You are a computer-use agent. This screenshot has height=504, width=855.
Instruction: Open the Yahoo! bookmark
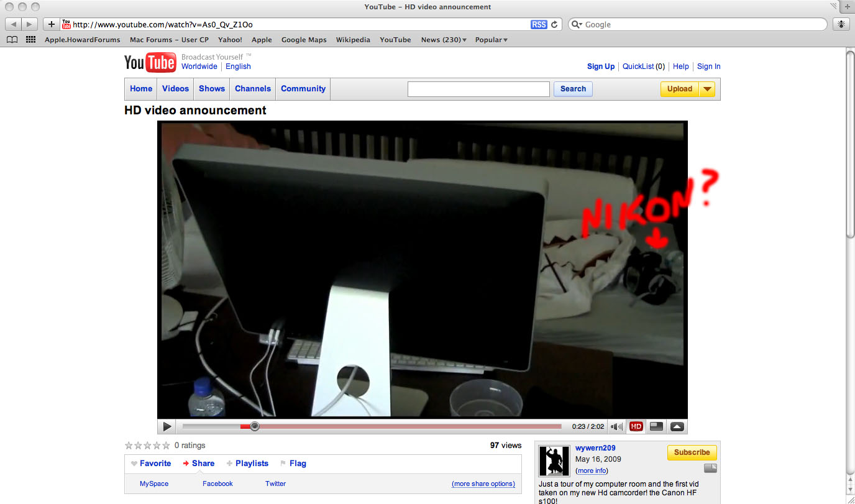(230, 40)
